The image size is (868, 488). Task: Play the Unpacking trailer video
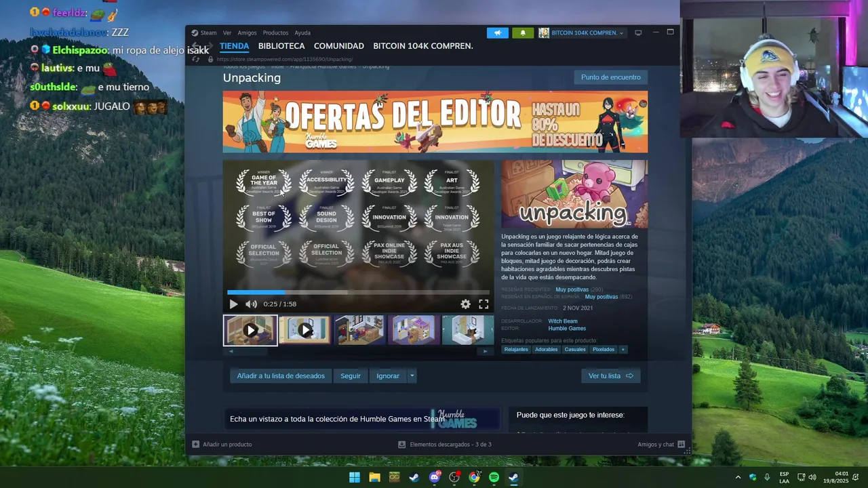(233, 304)
